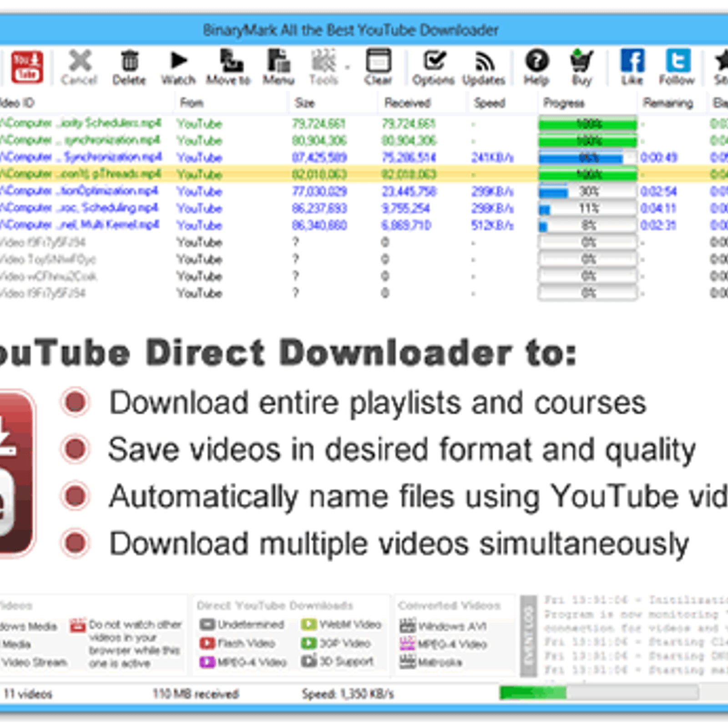
Task: Click received value 23,445,758
Action: (x=409, y=191)
